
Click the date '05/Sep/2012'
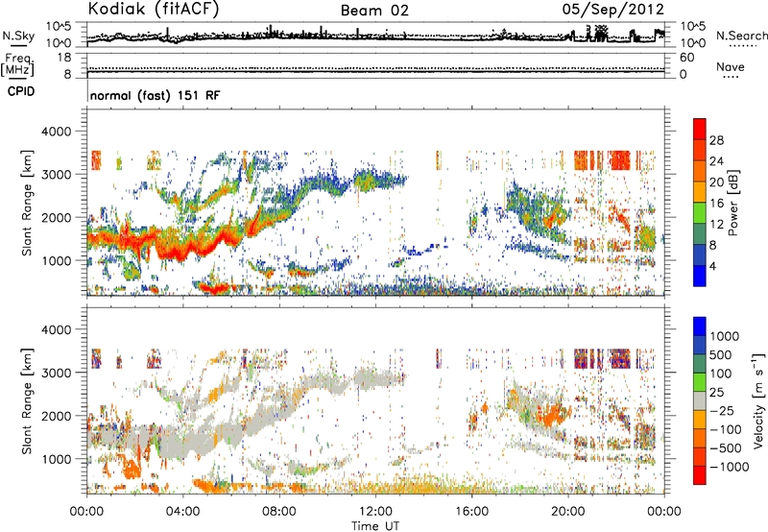tap(613, 9)
